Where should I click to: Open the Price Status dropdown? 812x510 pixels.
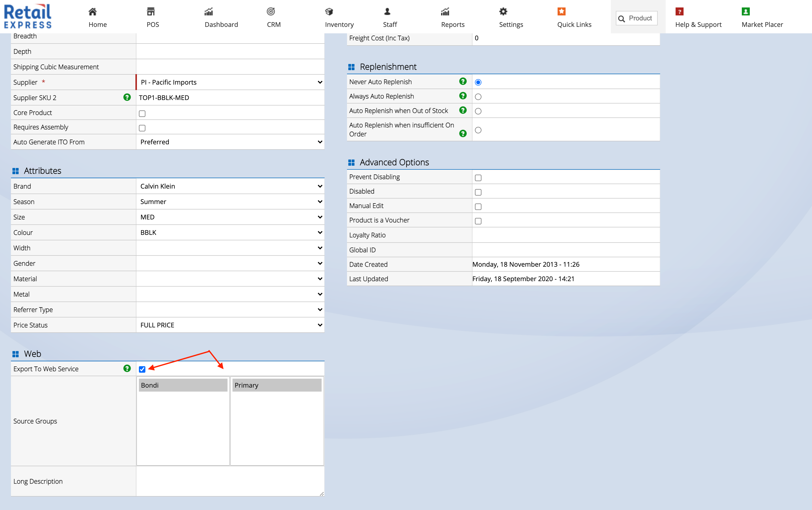point(231,325)
